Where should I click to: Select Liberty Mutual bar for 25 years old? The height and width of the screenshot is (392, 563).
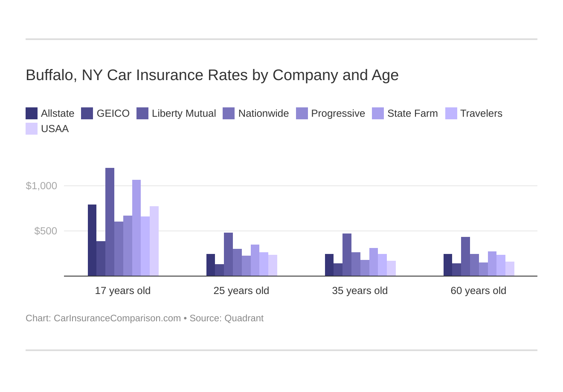(x=228, y=254)
